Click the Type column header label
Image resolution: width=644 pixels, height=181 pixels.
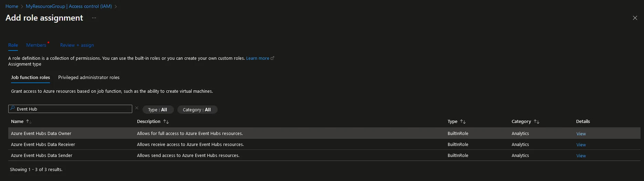tap(453, 121)
